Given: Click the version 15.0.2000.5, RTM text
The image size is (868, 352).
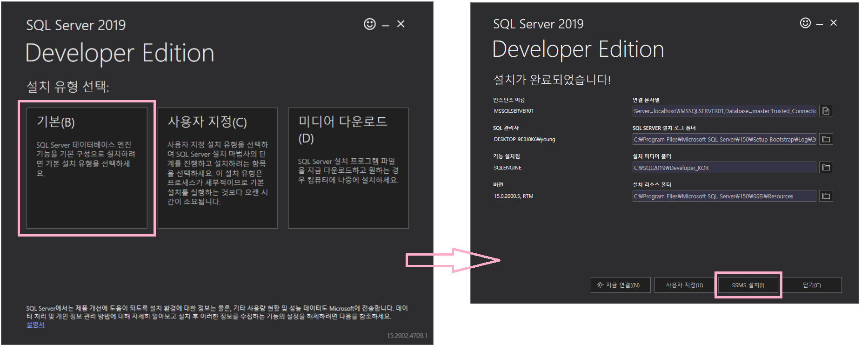Looking at the screenshot, I should coord(514,196).
